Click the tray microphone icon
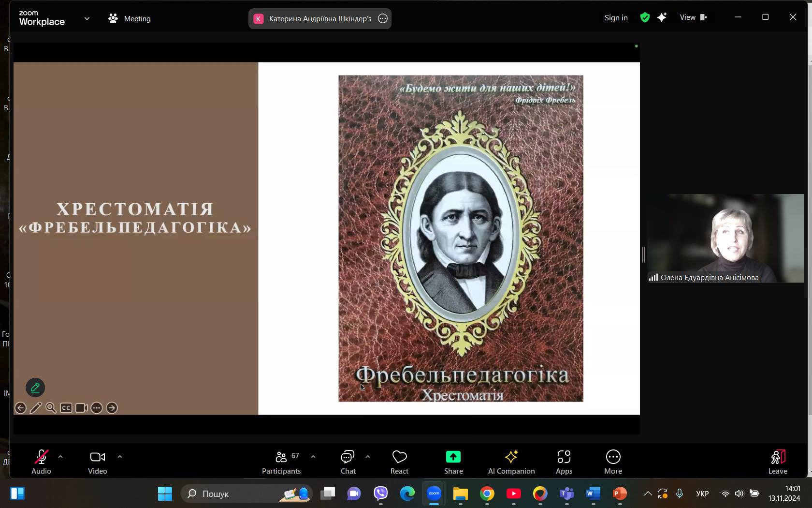Viewport: 812px width, 508px height. click(680, 493)
